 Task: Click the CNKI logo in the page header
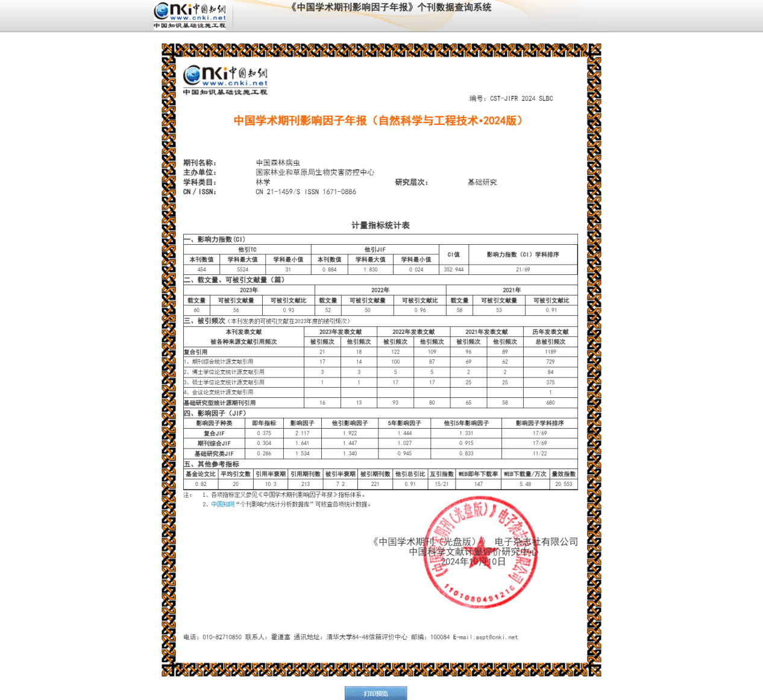(x=190, y=16)
